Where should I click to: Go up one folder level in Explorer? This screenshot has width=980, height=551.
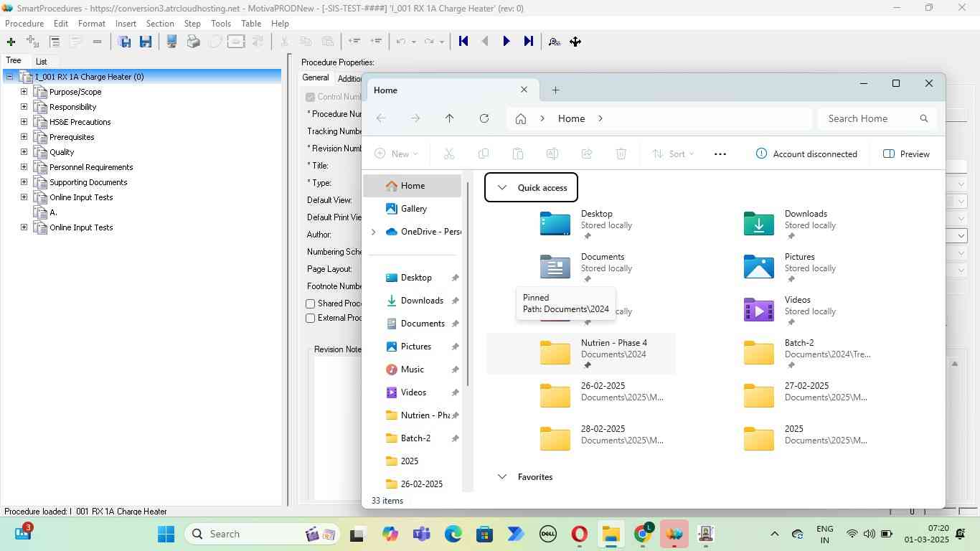(450, 118)
